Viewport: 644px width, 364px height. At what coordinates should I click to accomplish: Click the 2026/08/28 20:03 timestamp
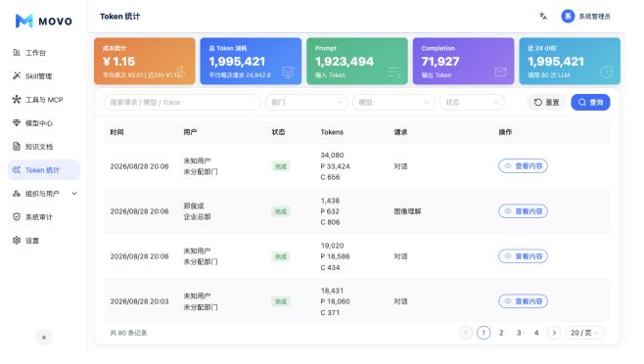[139, 301]
